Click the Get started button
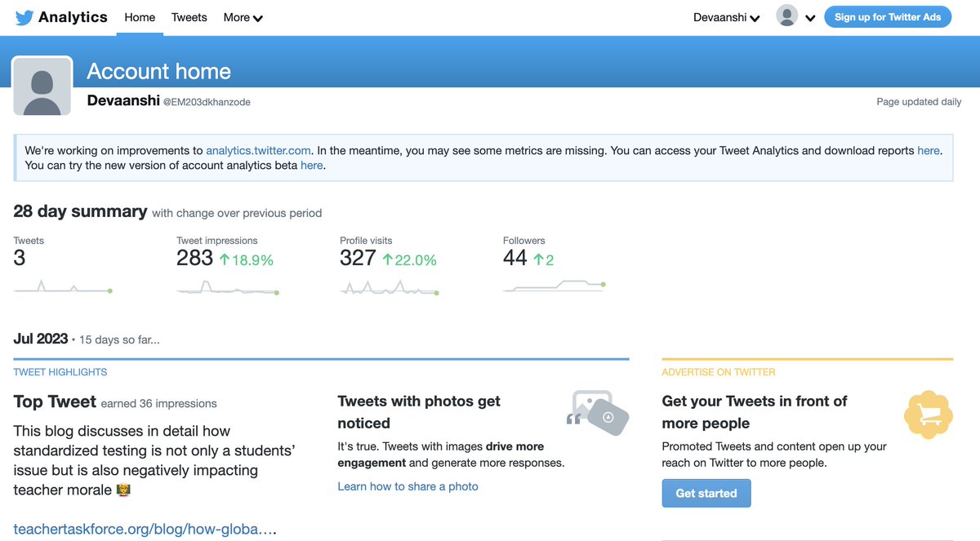Image resolution: width=980 pixels, height=541 pixels. click(706, 493)
